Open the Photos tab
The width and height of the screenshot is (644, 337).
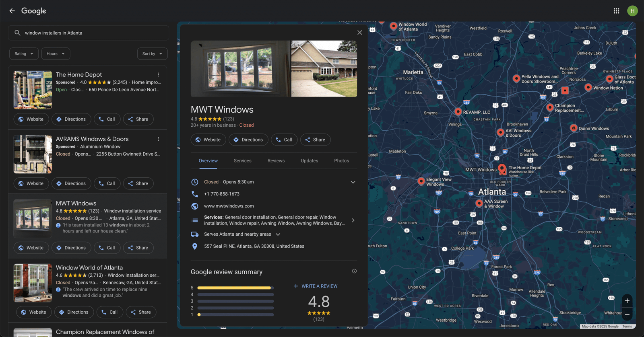342,161
